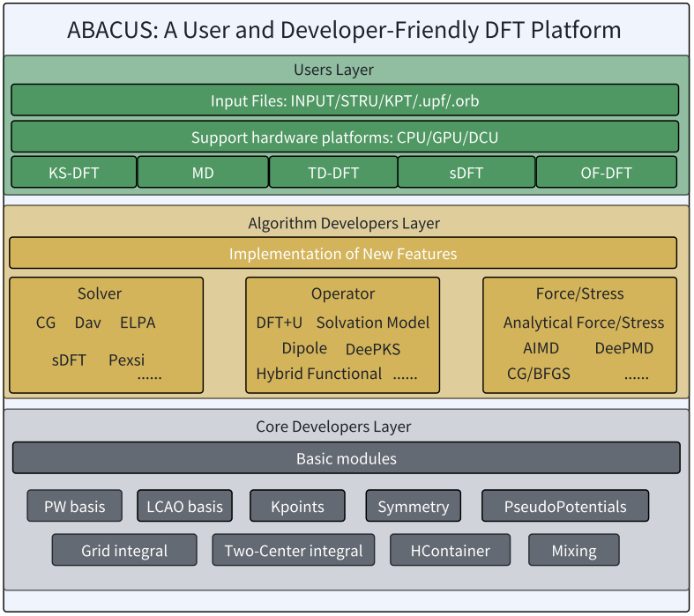694x616 pixels.
Task: Select the PW basis module
Action: tap(74, 506)
